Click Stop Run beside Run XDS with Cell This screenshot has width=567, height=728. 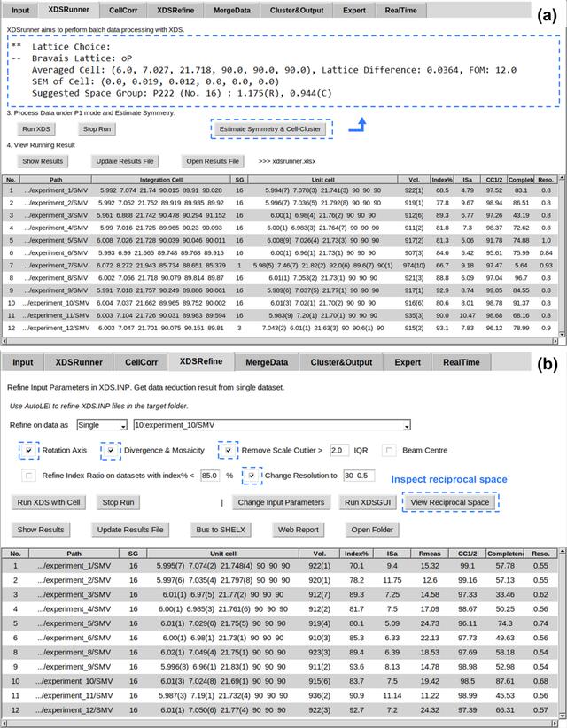[118, 502]
